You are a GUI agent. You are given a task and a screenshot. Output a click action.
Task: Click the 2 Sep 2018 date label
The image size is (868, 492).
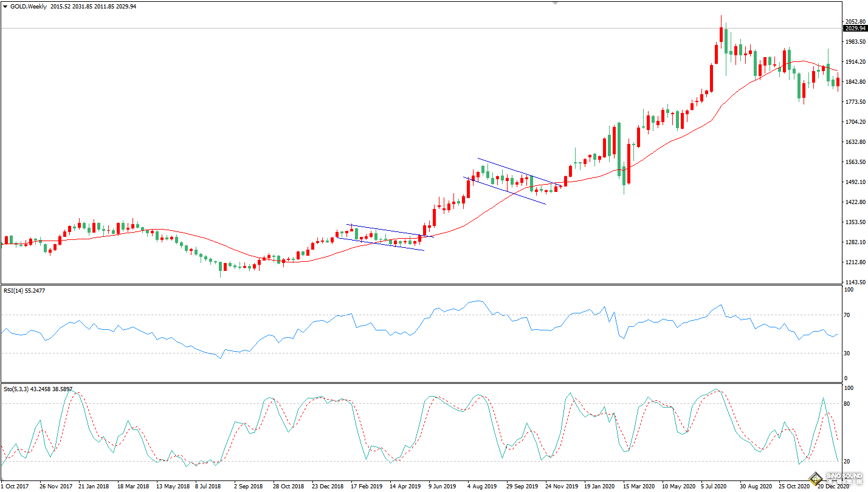(x=249, y=487)
